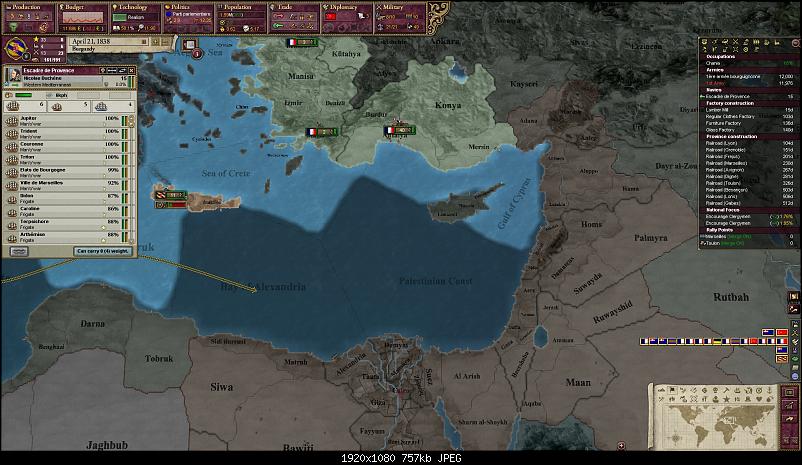Toggle blue circle message filter icon
802x465 pixels.
point(795,377)
